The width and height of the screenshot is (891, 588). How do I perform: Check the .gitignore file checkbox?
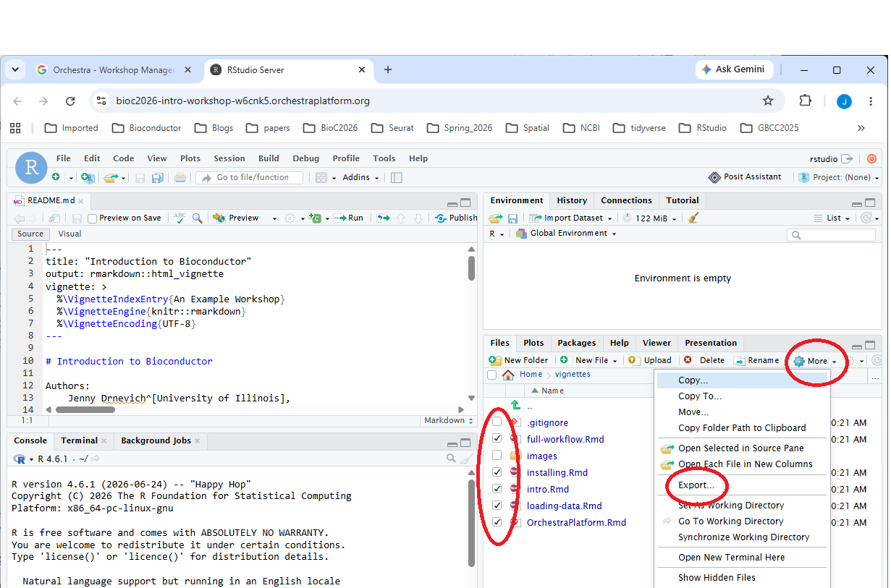(x=497, y=422)
